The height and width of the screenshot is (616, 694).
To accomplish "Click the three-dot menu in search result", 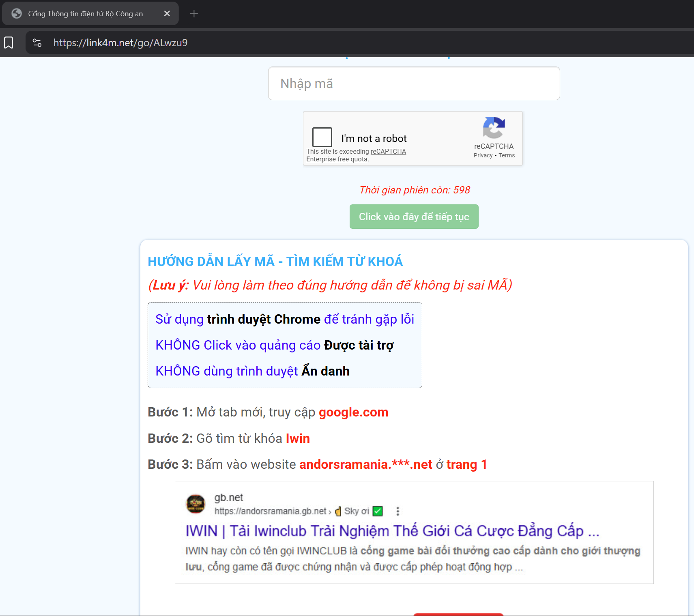I will tap(397, 511).
